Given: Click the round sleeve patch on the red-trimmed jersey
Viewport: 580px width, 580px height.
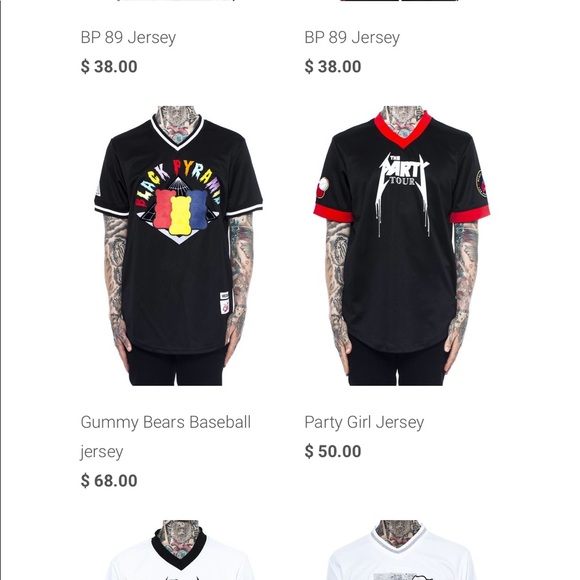Looking at the screenshot, I should point(481,183).
